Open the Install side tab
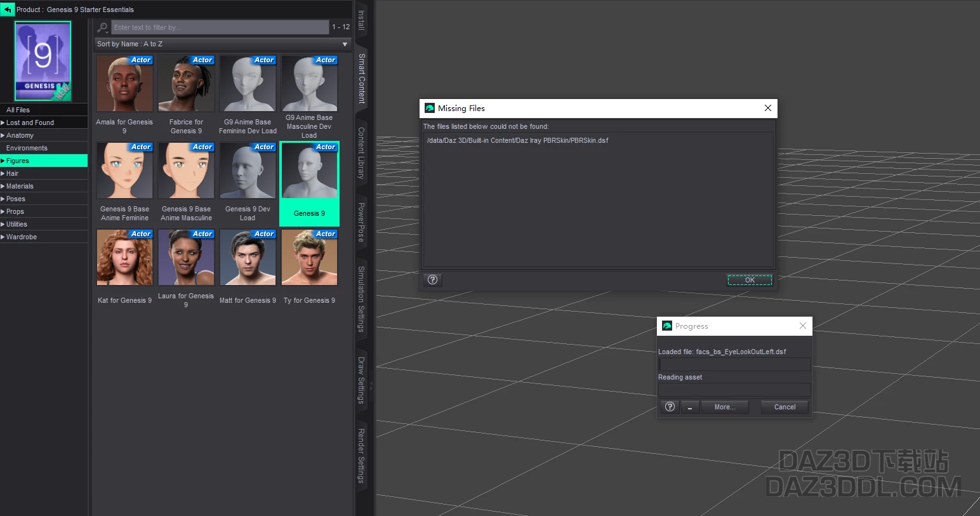980x516 pixels. [361, 20]
